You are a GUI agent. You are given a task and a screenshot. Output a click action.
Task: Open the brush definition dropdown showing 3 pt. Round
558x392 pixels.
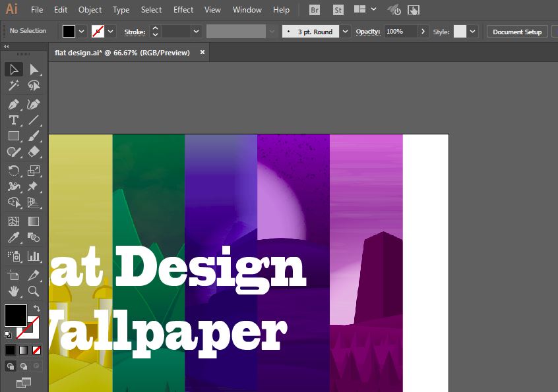click(344, 31)
